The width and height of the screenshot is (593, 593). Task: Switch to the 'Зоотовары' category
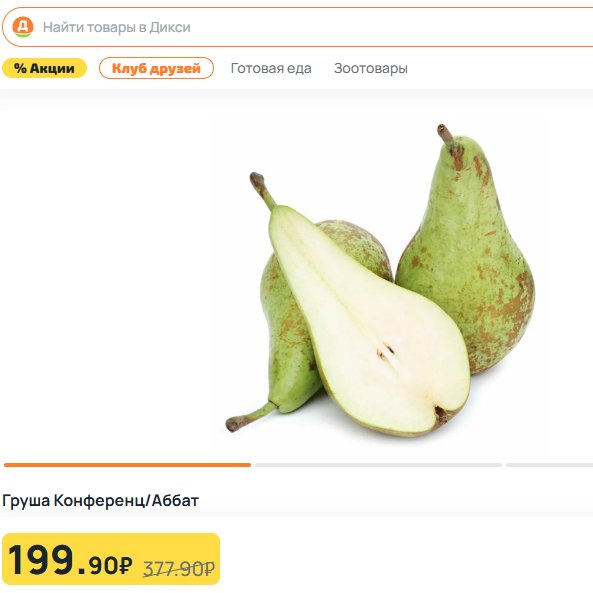[x=371, y=68]
